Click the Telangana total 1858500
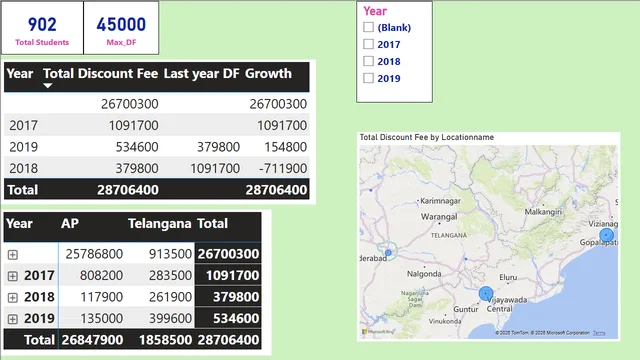This screenshot has height=360, width=640. [x=165, y=340]
